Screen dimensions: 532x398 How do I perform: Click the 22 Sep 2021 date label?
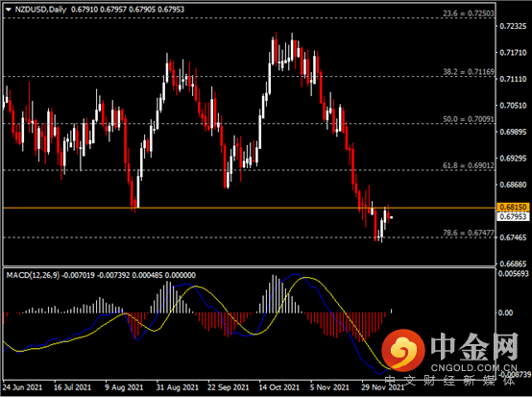click(x=228, y=387)
